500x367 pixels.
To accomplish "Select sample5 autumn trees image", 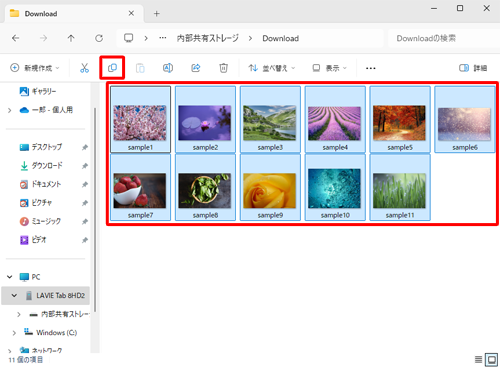I will [400, 119].
